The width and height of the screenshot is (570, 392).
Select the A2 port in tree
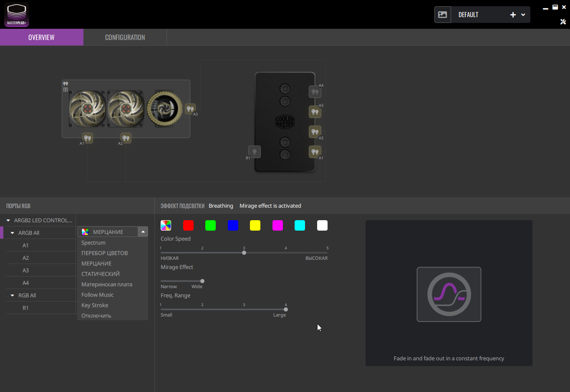point(41,258)
